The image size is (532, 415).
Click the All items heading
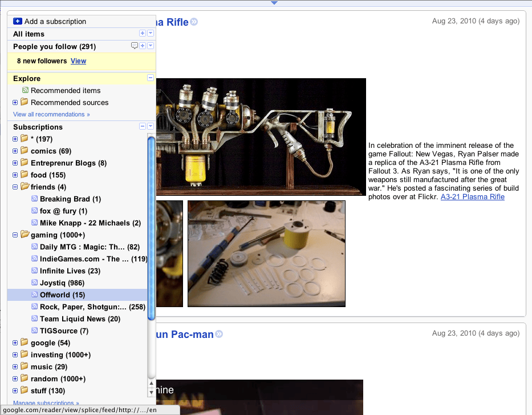(29, 34)
